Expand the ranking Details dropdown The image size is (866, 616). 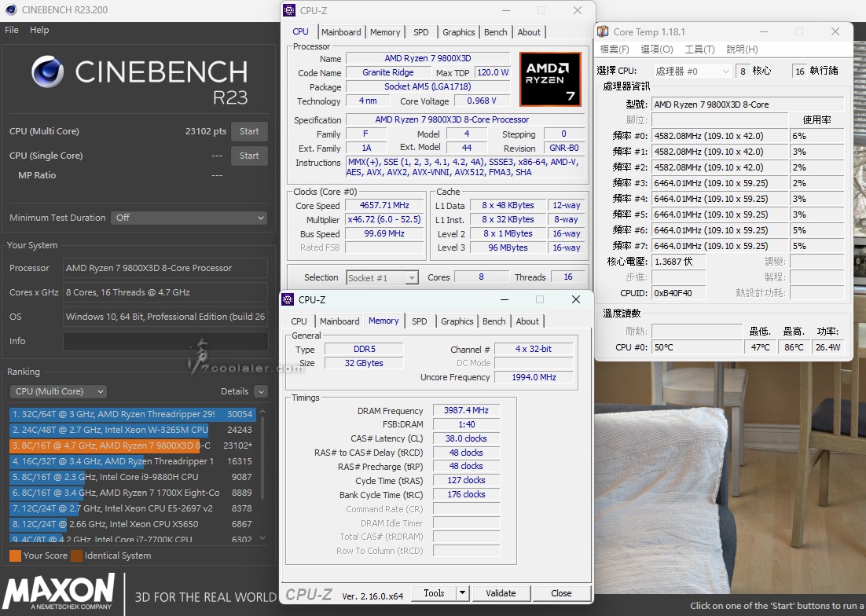click(261, 391)
